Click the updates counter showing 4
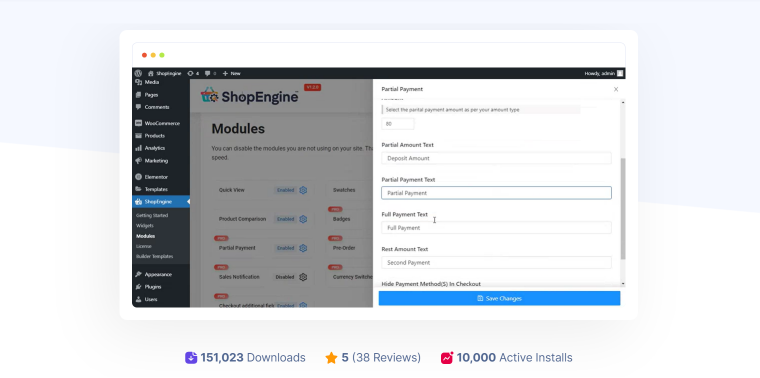The width and height of the screenshot is (760, 378). (x=193, y=73)
